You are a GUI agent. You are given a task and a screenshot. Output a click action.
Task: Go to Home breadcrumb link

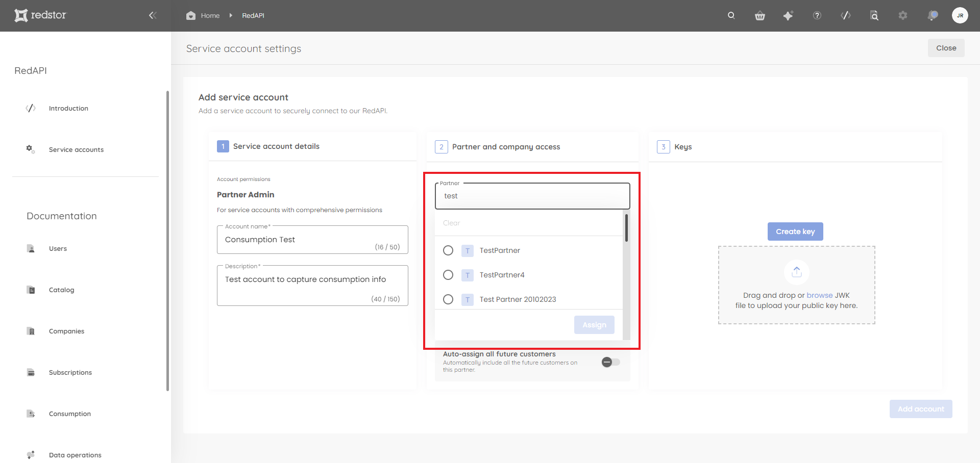point(210,15)
